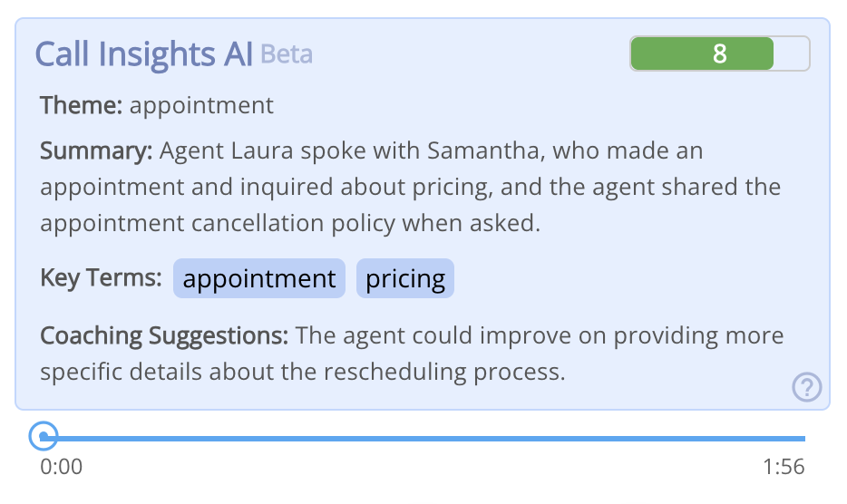Click the 1:56 duration label
This screenshot has height=504, width=847.
click(x=784, y=467)
